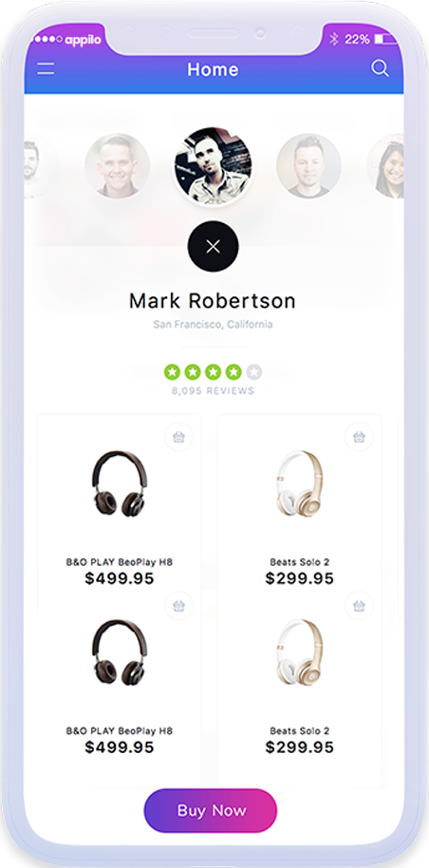Tap the Buy Now button
The height and width of the screenshot is (868, 429).
211,810
